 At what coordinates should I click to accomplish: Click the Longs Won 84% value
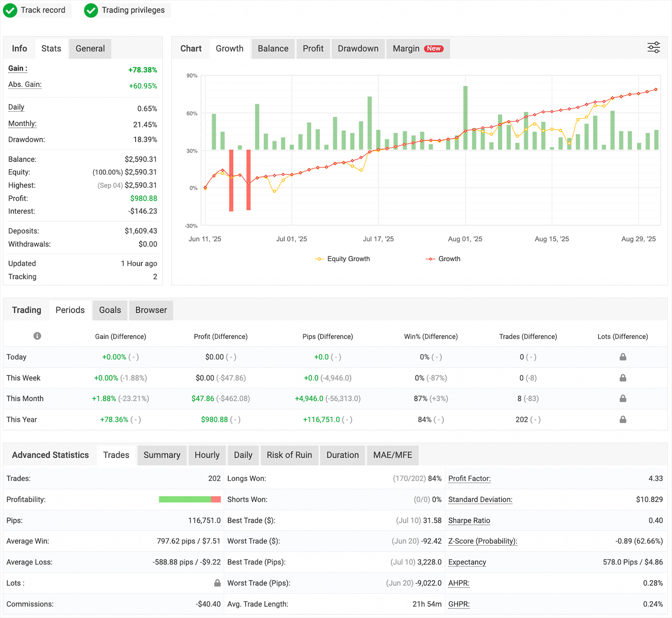(435, 479)
